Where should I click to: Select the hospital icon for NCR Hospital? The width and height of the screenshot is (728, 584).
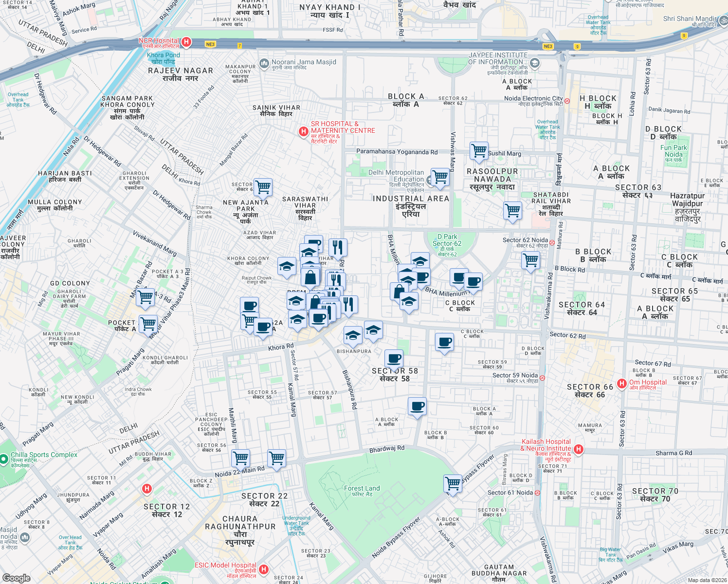tap(186, 42)
